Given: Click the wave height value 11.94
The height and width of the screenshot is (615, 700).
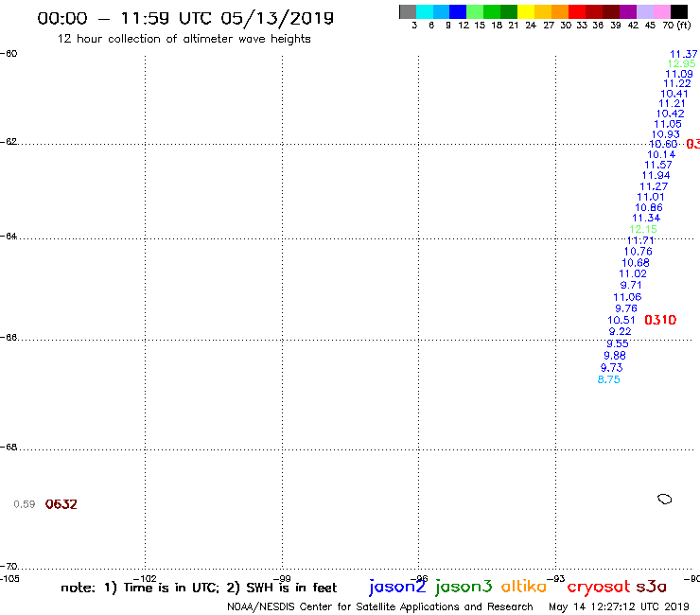Looking at the screenshot, I should (x=656, y=176).
